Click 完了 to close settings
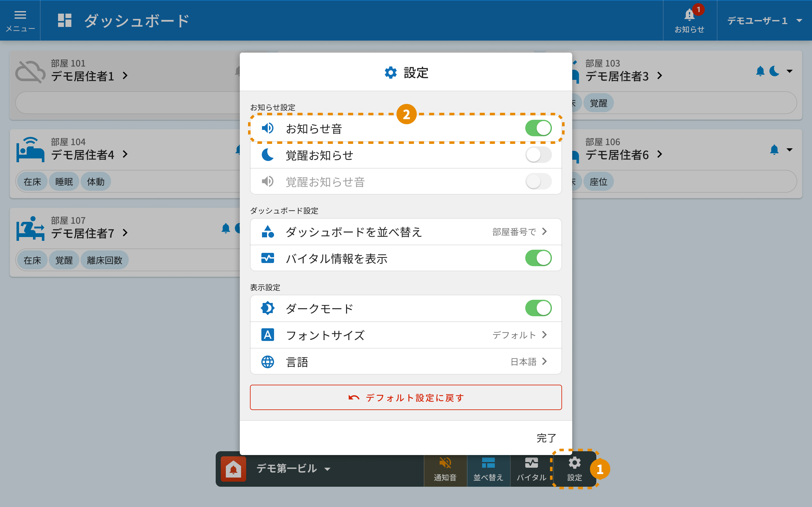The height and width of the screenshot is (507, 812). click(x=546, y=438)
